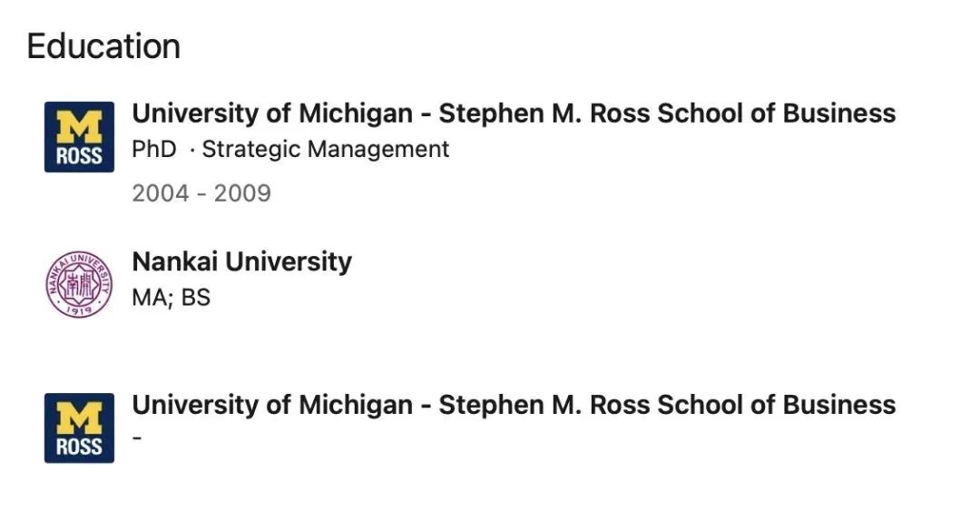Select the PhD degree text
Viewport: 980px width, 531px height.
pyautogui.click(x=154, y=150)
